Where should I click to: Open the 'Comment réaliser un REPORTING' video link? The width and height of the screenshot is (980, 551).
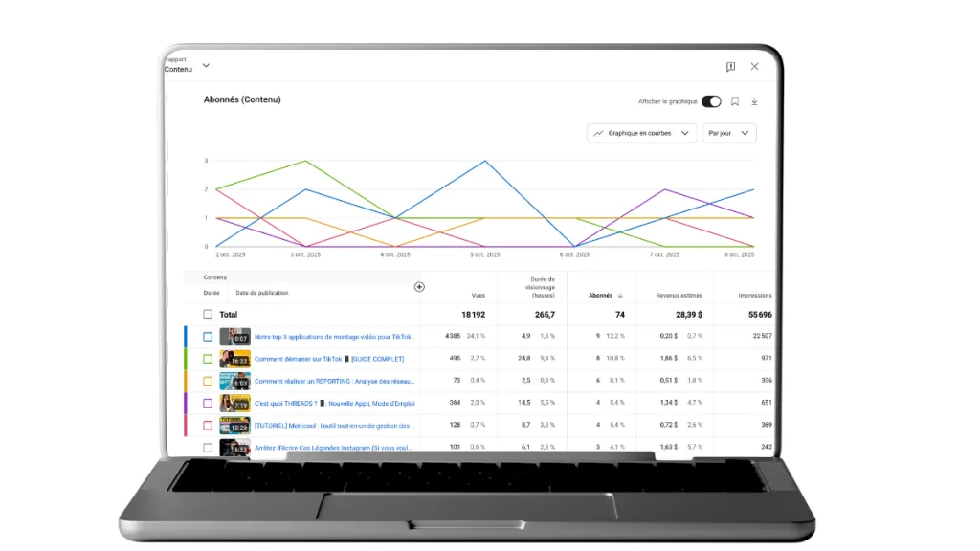pyautogui.click(x=334, y=381)
